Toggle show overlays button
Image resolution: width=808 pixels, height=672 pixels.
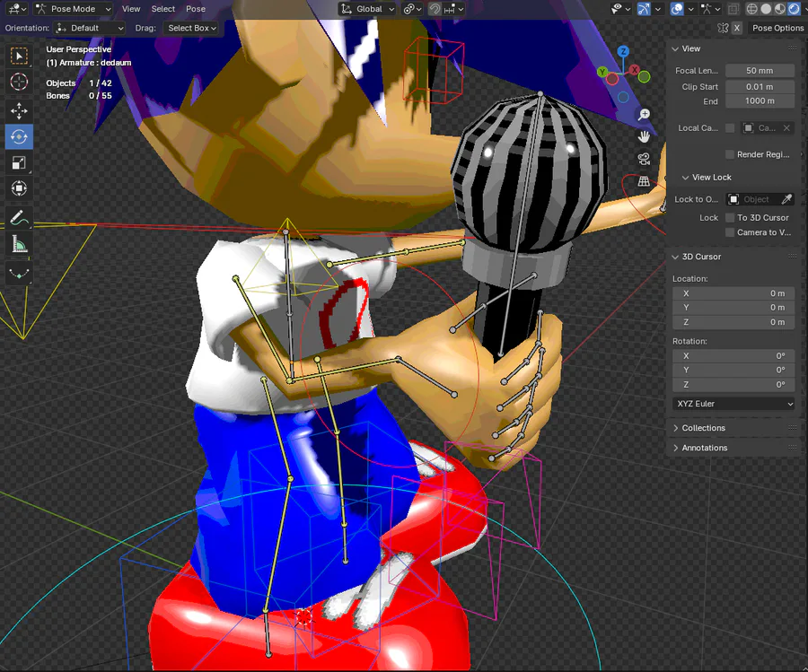677,9
